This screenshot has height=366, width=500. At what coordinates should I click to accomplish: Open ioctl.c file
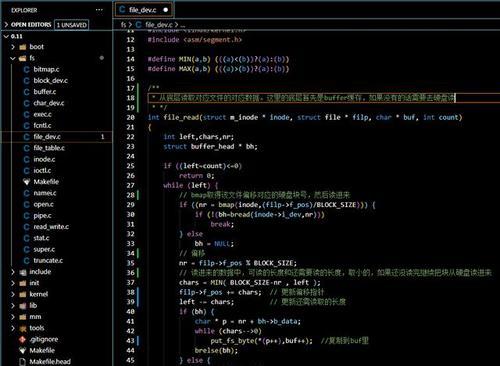(x=42, y=171)
